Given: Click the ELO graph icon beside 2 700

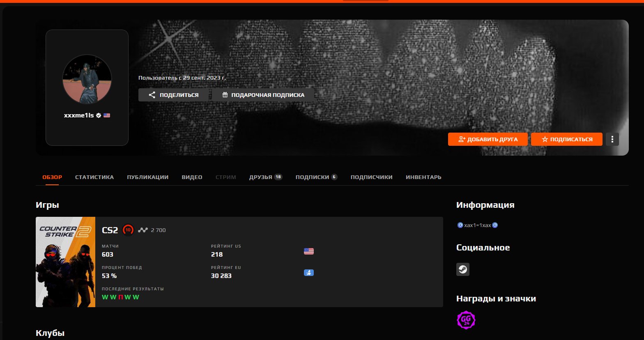Looking at the screenshot, I should pos(143,230).
